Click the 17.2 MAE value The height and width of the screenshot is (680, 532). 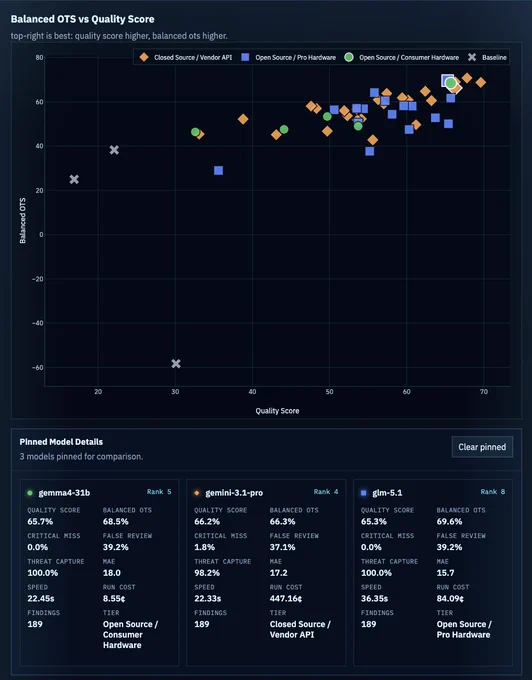click(x=278, y=573)
